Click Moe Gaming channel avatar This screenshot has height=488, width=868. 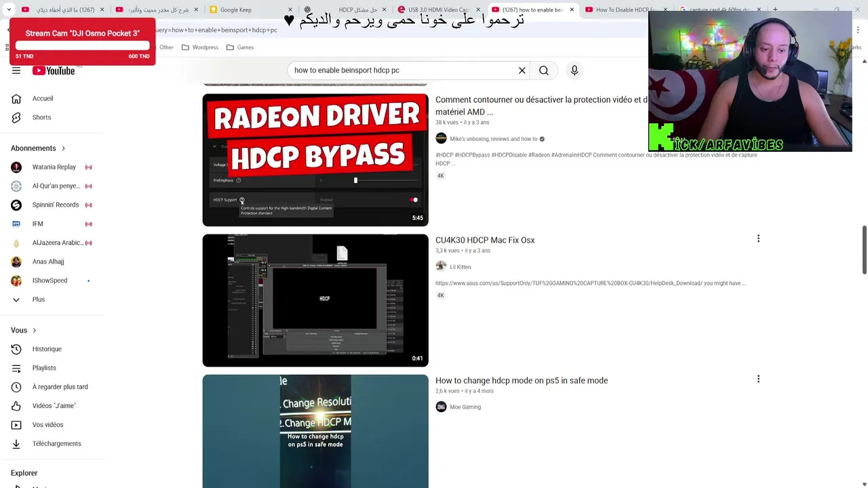click(x=441, y=407)
